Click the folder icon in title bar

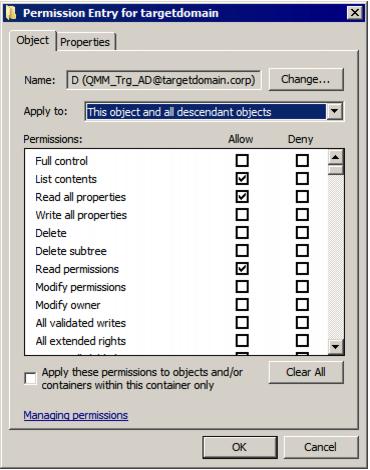[12, 13]
